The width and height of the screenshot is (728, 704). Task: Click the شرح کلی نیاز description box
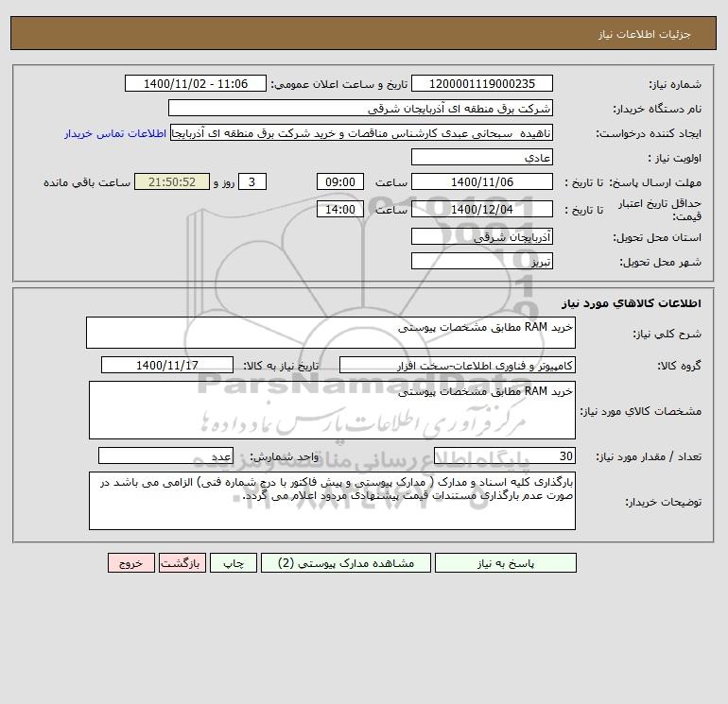pos(331,333)
